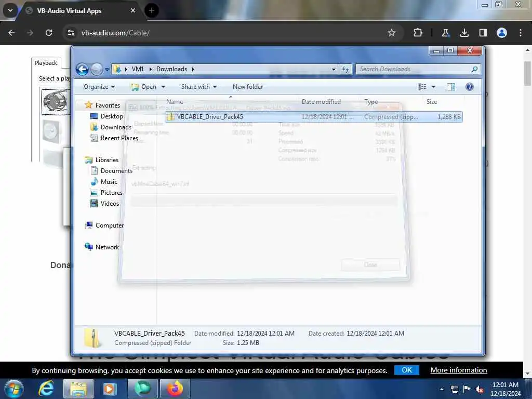Open Explorer recent pages dropdown

click(x=107, y=70)
